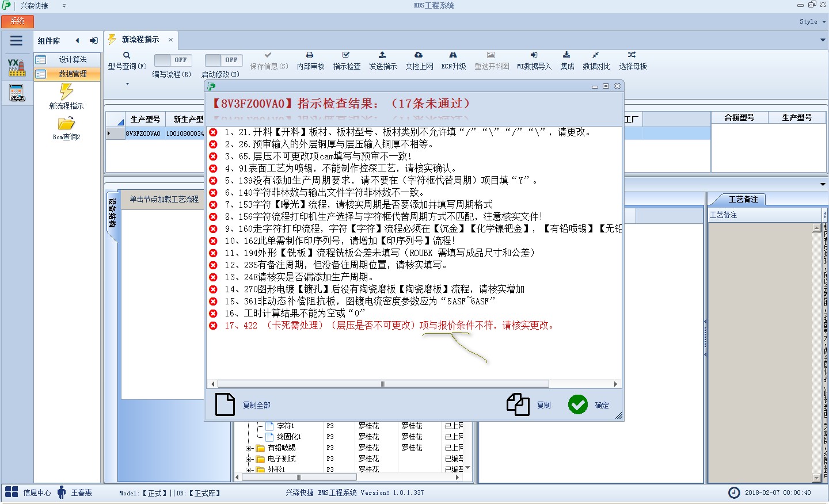The image size is (829, 504).
Task: Select 设计算法 in component library
Action: coord(67,59)
